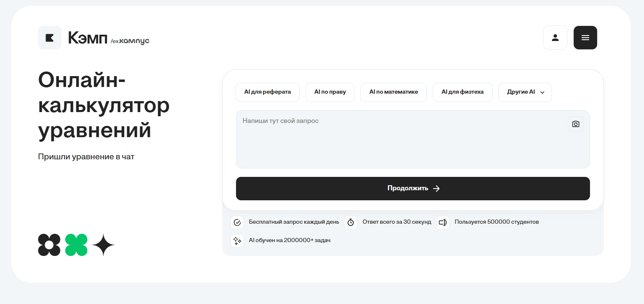Screen dimensions: 644x304
Task: Select the AI по праву tab
Action: point(330,92)
